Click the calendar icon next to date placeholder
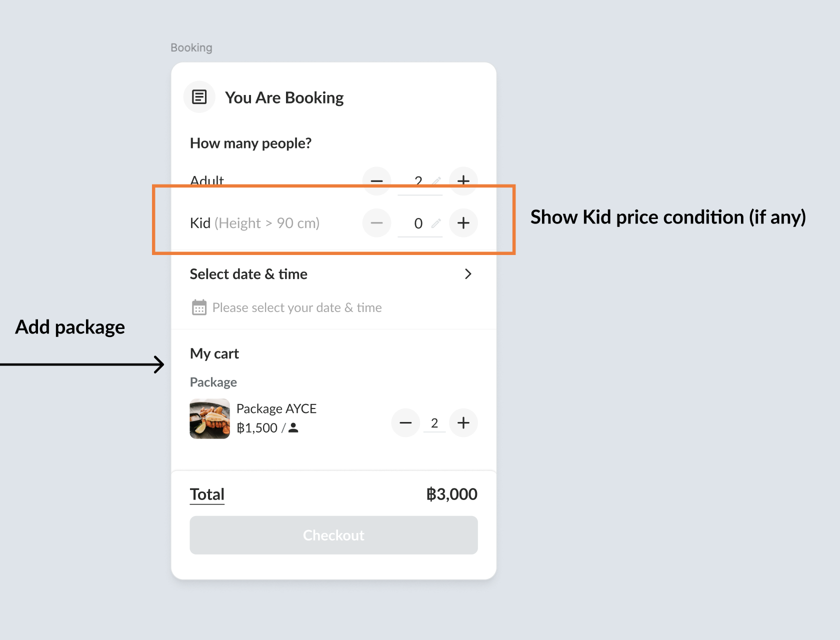The height and width of the screenshot is (640, 840). coord(199,307)
